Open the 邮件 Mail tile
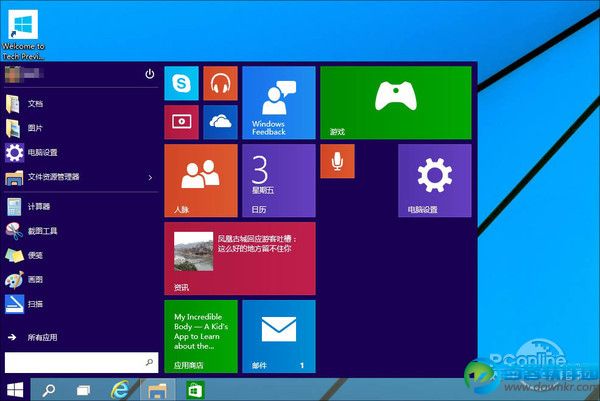600x401 pixels. pos(278,336)
